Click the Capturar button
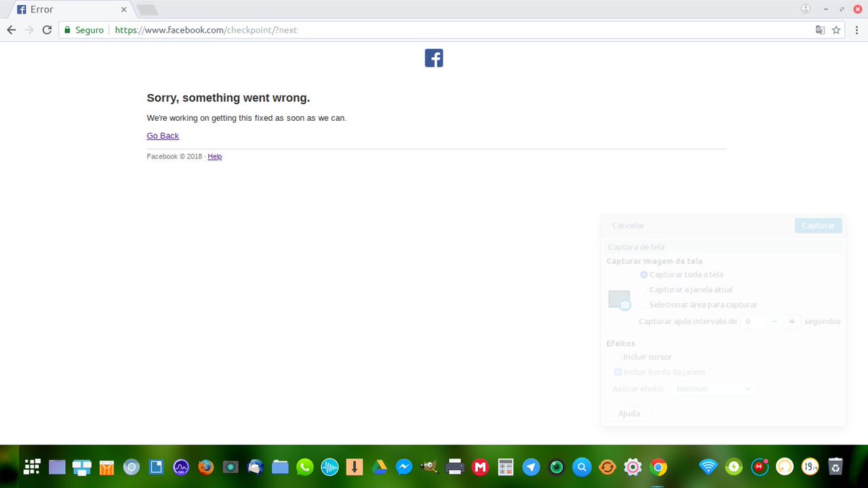 coord(818,226)
